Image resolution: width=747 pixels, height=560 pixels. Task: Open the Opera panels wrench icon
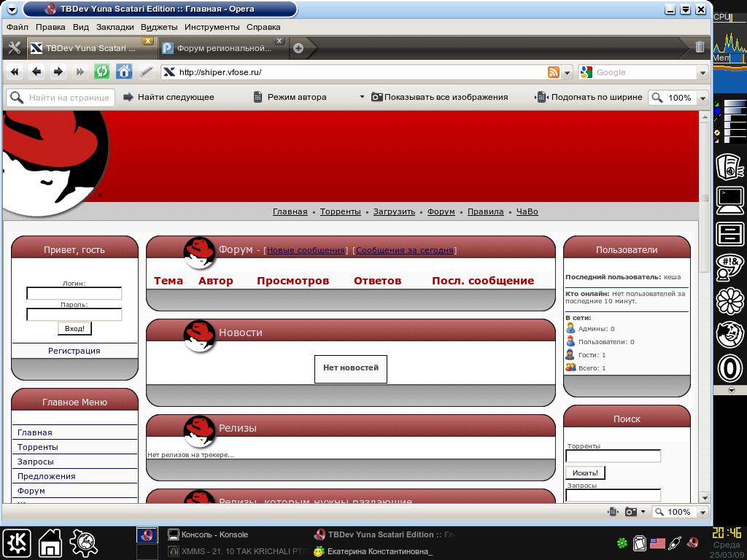(x=14, y=48)
